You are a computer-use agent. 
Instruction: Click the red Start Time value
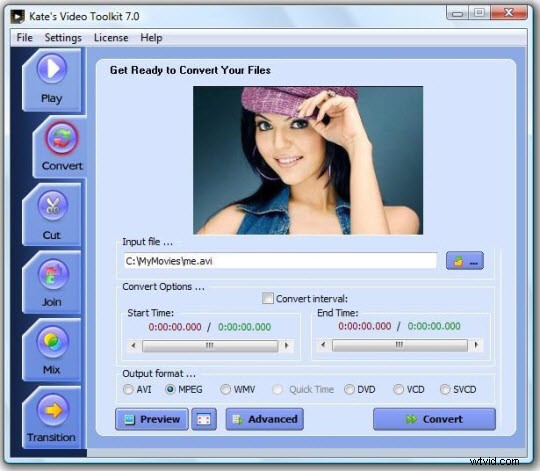175,327
